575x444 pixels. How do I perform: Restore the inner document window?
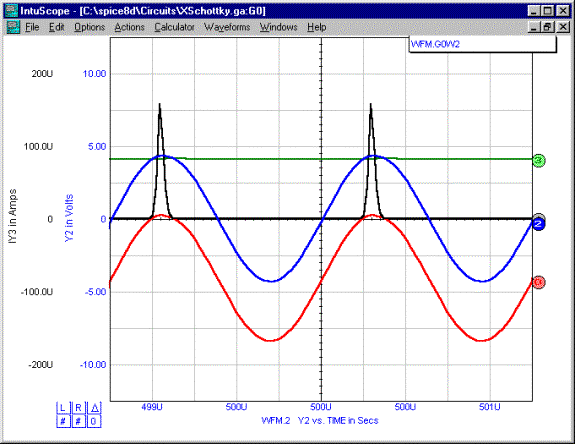coord(548,27)
